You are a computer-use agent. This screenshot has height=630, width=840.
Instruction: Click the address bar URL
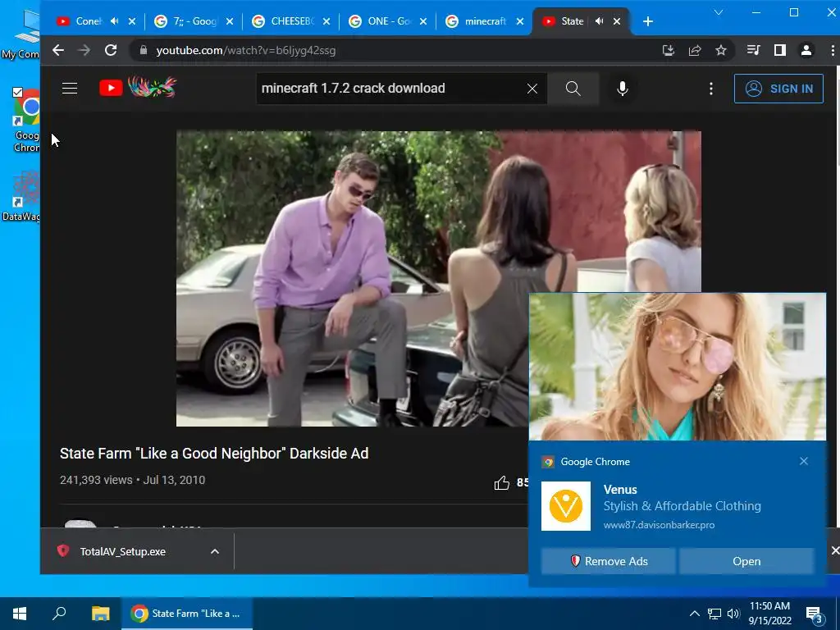click(246, 50)
